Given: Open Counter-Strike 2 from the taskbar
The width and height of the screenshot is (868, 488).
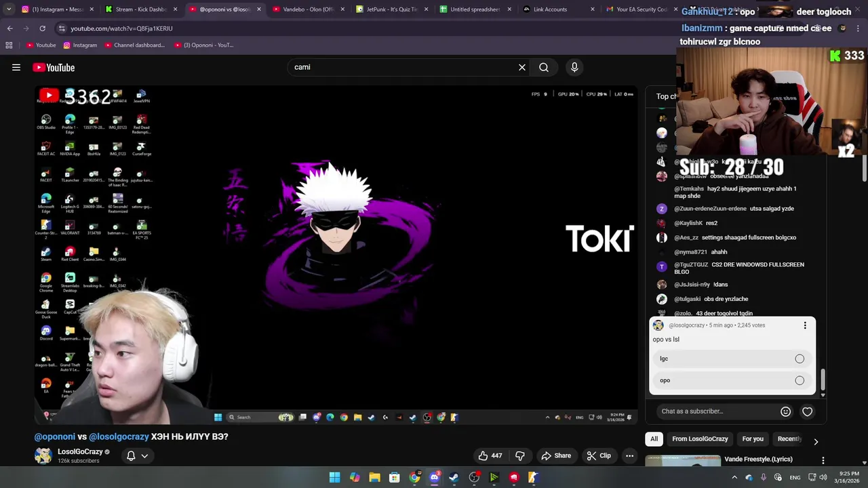Looking at the screenshot, I should pyautogui.click(x=534, y=477).
